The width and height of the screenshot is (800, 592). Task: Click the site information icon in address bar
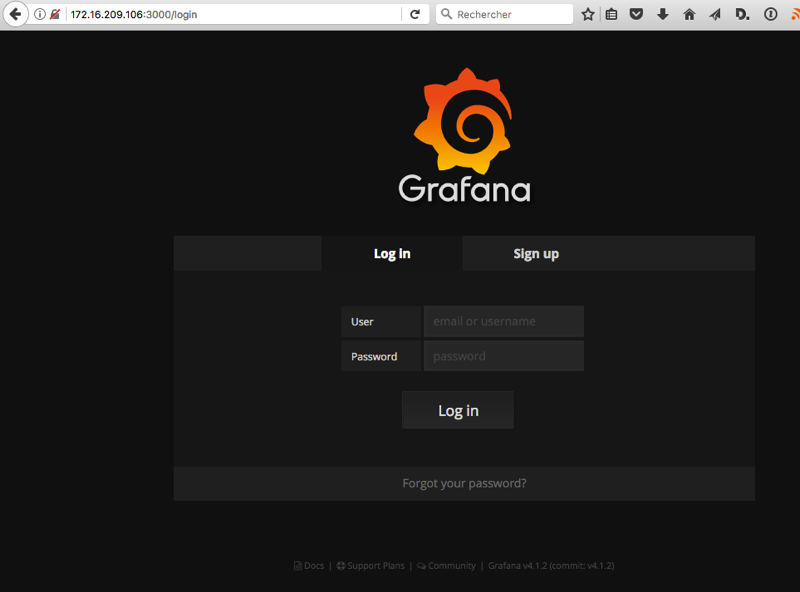click(x=40, y=15)
